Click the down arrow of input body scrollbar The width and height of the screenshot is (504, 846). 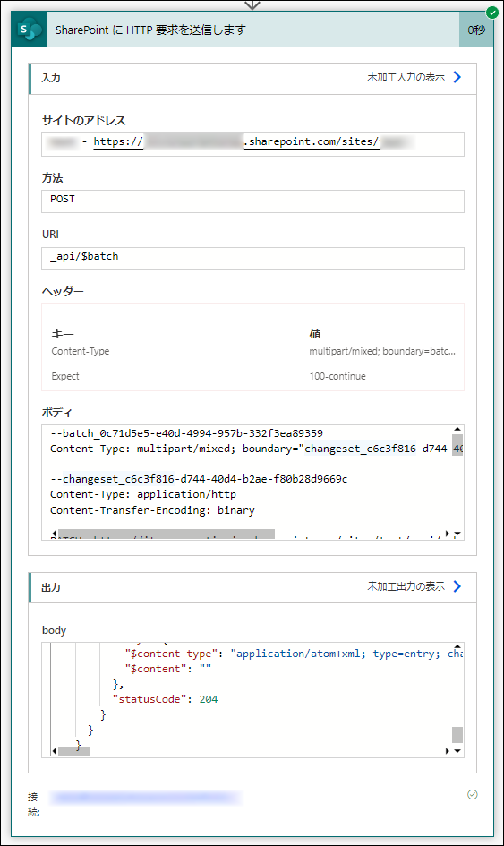pos(457,534)
